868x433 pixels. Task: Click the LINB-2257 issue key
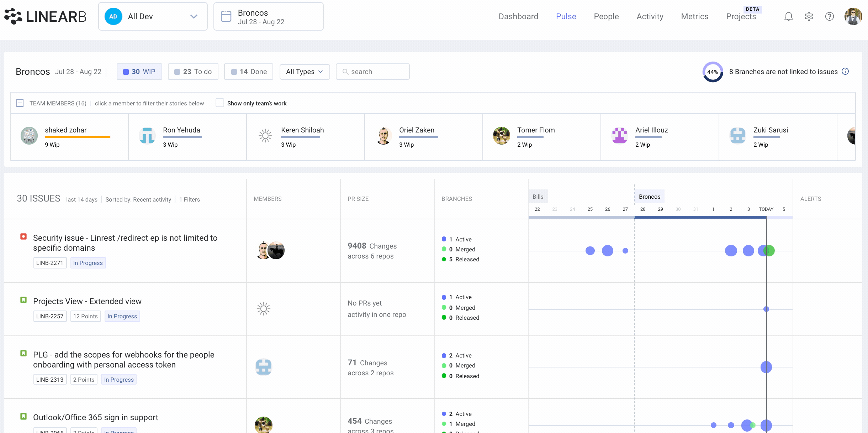[x=50, y=316]
